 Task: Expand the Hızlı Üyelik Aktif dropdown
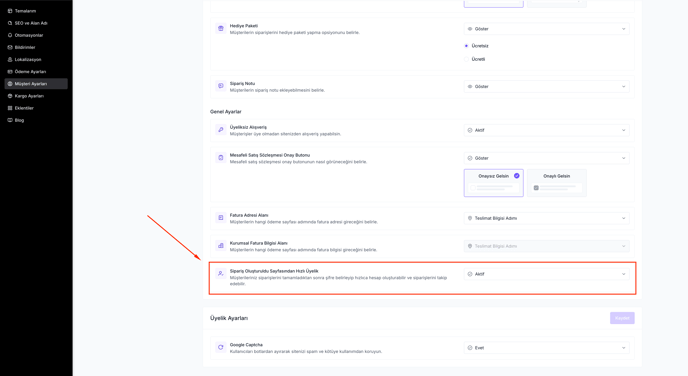[547, 274]
